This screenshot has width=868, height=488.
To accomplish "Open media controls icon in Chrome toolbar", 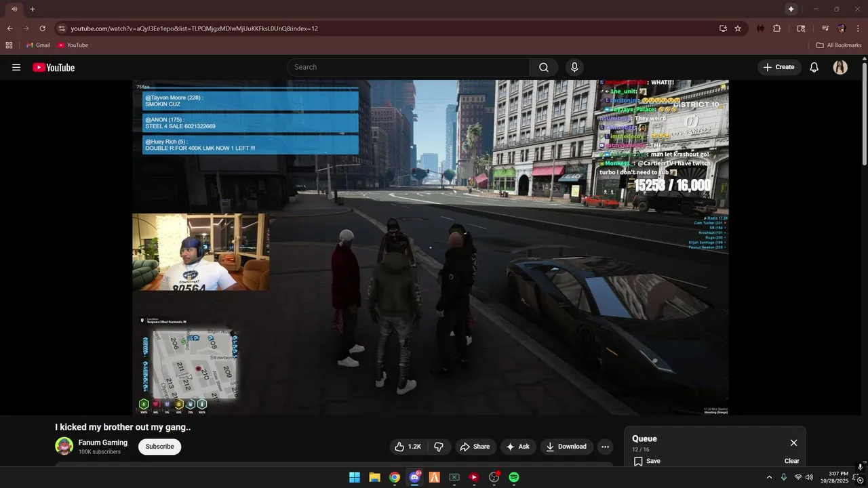I will [825, 28].
